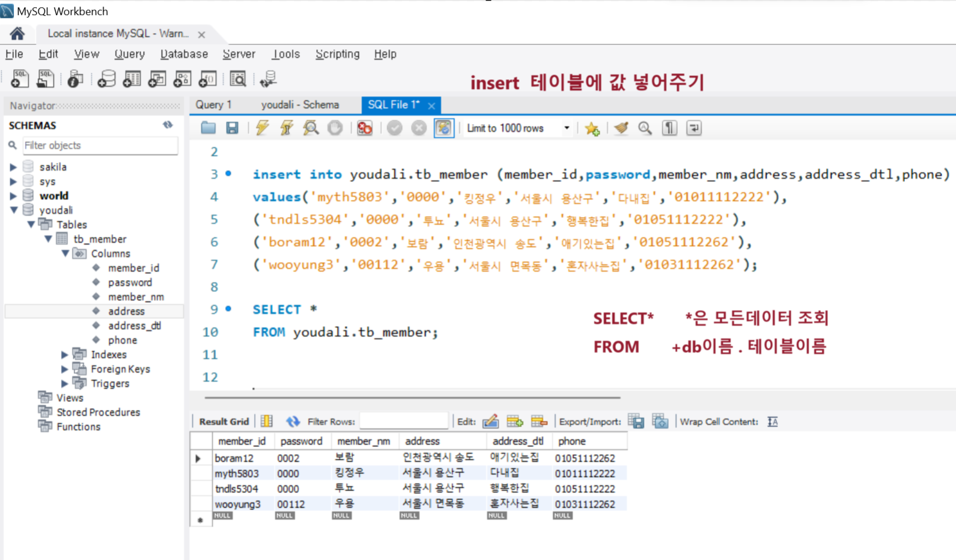The width and height of the screenshot is (956, 560).
Task: Execute statement under the keyboard cursor
Action: click(287, 128)
